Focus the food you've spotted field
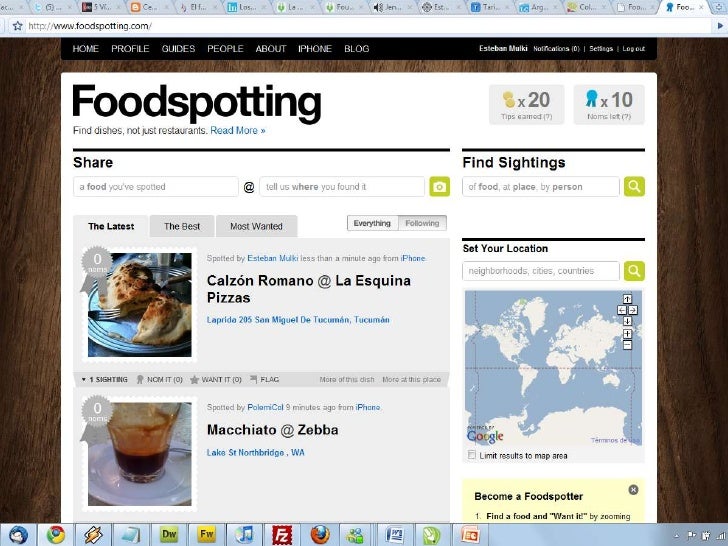The height and width of the screenshot is (546, 728). (156, 187)
